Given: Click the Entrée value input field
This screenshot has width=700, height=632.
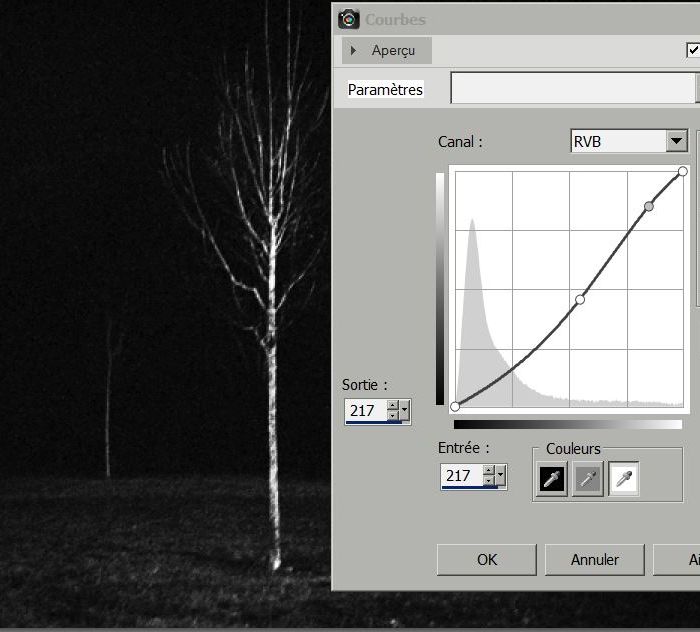Looking at the screenshot, I should [x=462, y=476].
